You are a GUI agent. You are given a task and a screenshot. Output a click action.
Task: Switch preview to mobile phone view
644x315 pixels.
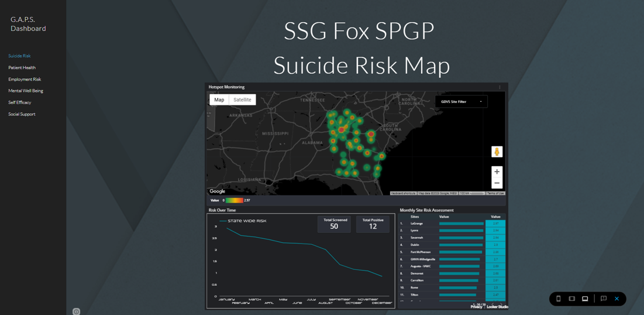tap(558, 299)
